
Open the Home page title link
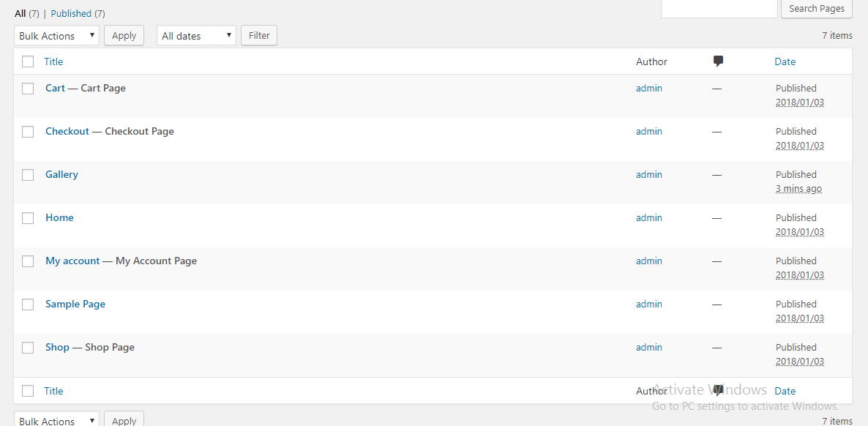click(x=59, y=218)
